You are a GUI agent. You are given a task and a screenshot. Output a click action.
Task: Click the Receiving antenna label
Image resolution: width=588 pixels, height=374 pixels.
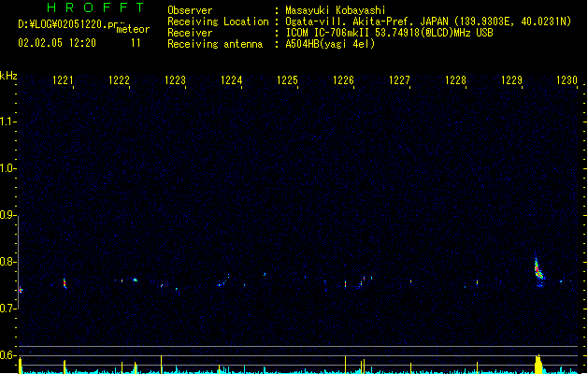pyautogui.click(x=215, y=44)
